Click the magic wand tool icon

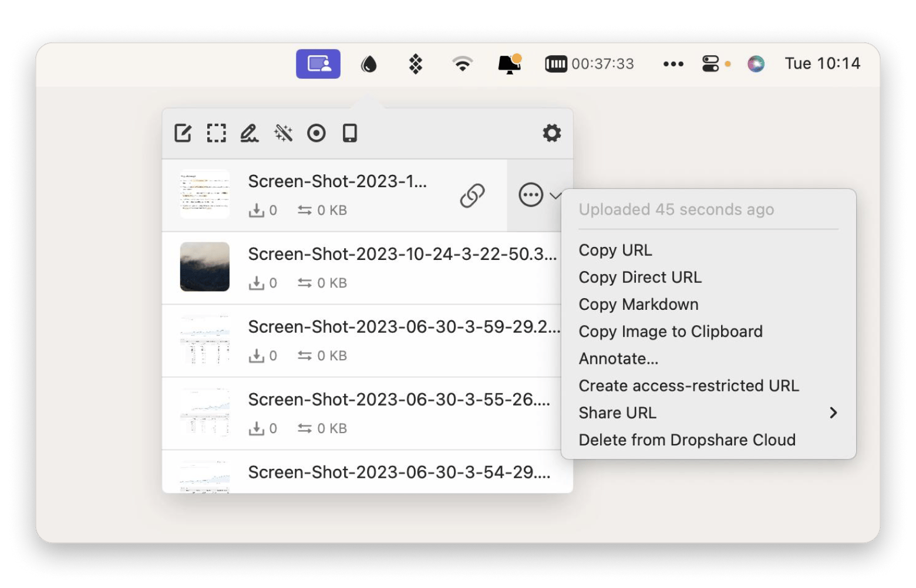coord(283,133)
